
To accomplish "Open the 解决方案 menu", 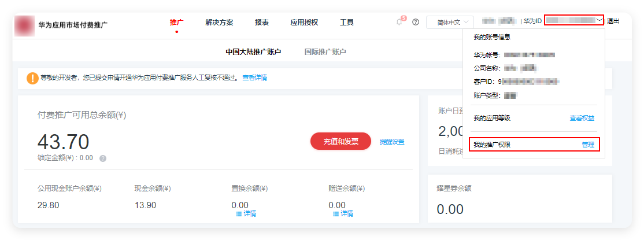I will click(x=219, y=23).
